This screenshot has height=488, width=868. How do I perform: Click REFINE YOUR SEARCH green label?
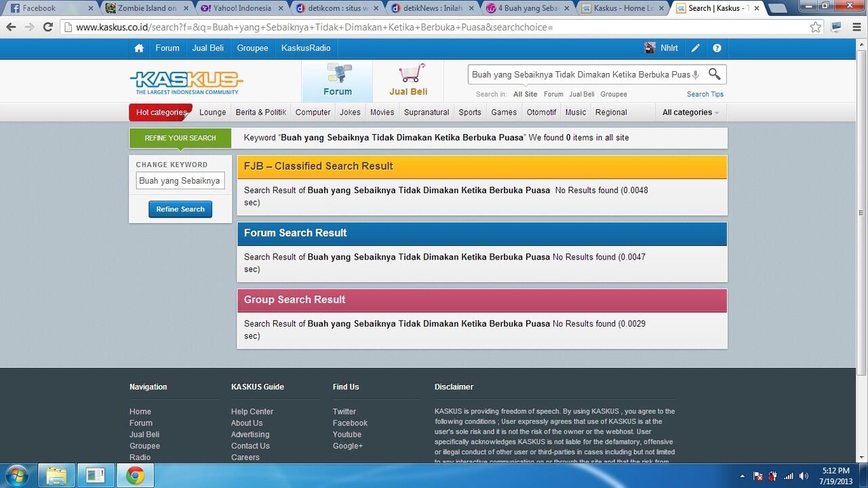coord(180,138)
